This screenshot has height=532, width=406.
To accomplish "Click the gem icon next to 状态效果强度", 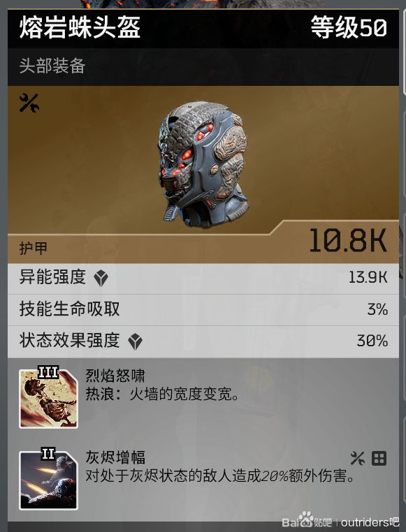I will (x=135, y=342).
